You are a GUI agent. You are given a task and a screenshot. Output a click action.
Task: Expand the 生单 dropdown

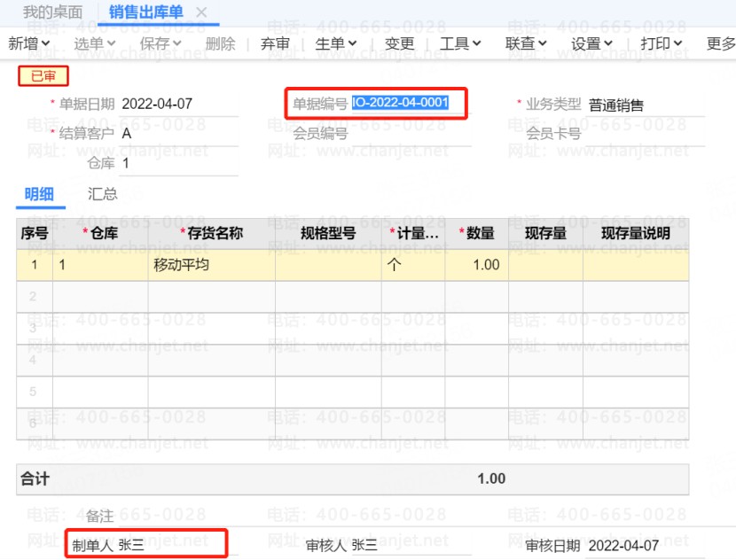335,43
